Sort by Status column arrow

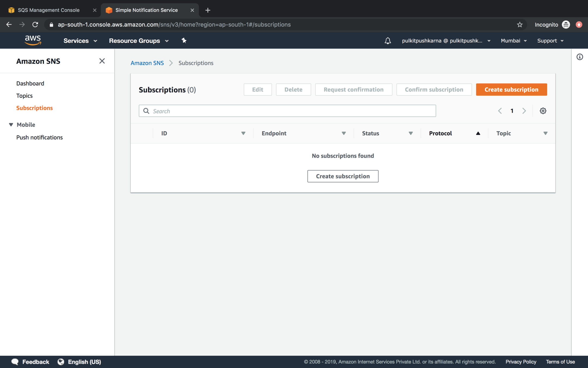click(411, 133)
